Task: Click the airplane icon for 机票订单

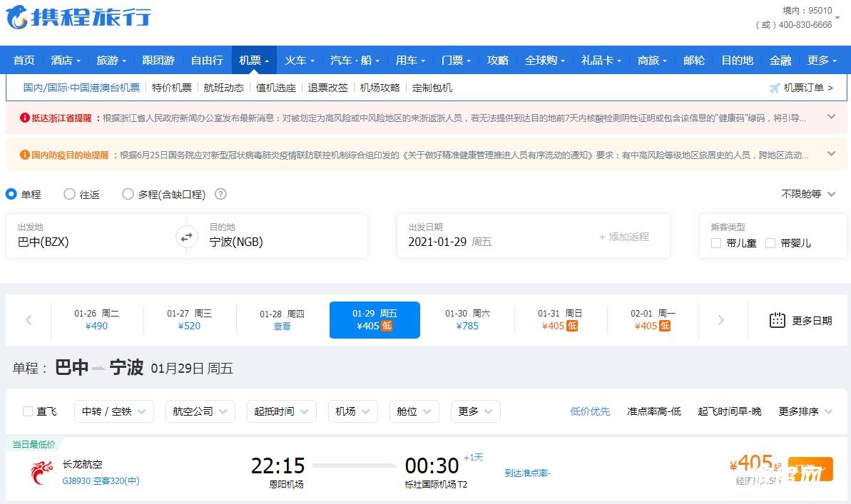Action: point(774,88)
